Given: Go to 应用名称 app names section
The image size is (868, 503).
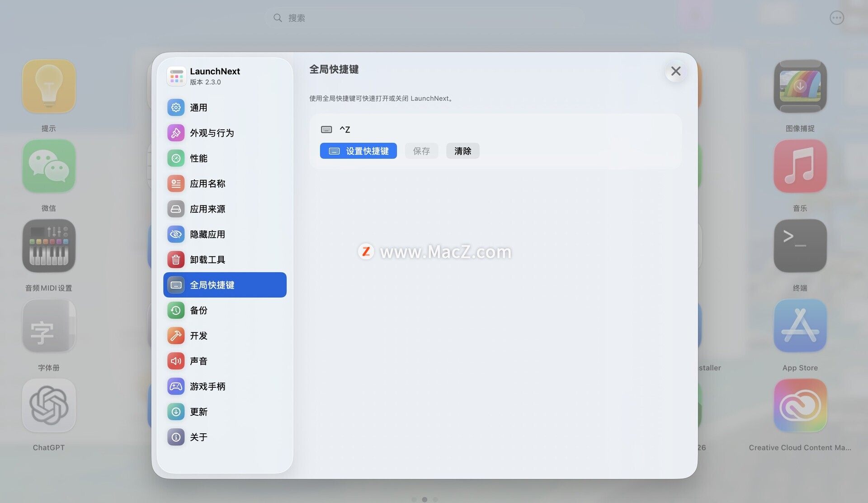Looking at the screenshot, I should 207,184.
